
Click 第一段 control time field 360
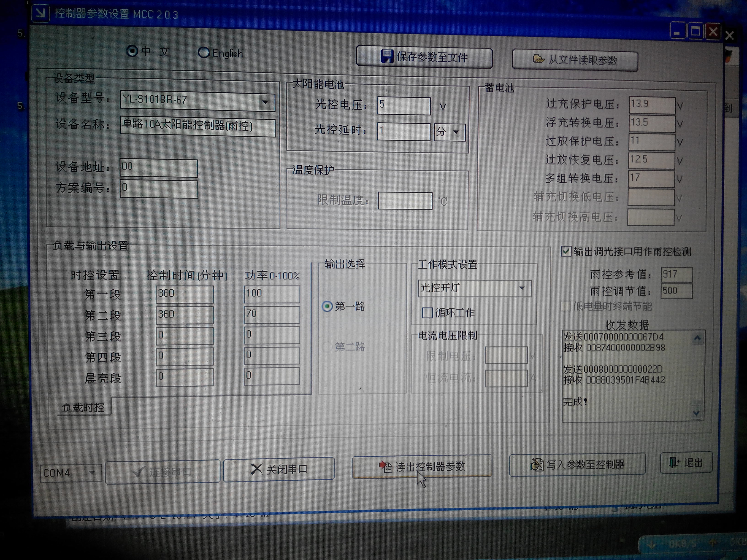tap(185, 294)
